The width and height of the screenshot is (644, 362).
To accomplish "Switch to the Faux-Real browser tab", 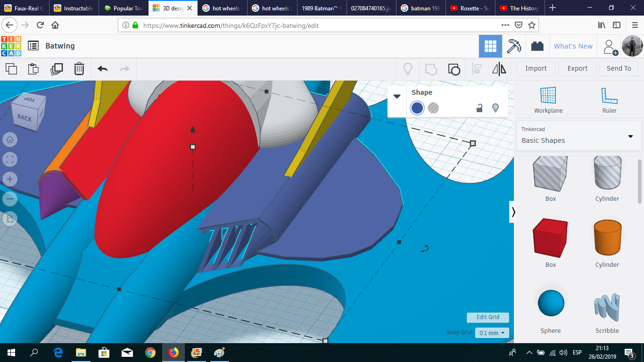I will (24, 8).
